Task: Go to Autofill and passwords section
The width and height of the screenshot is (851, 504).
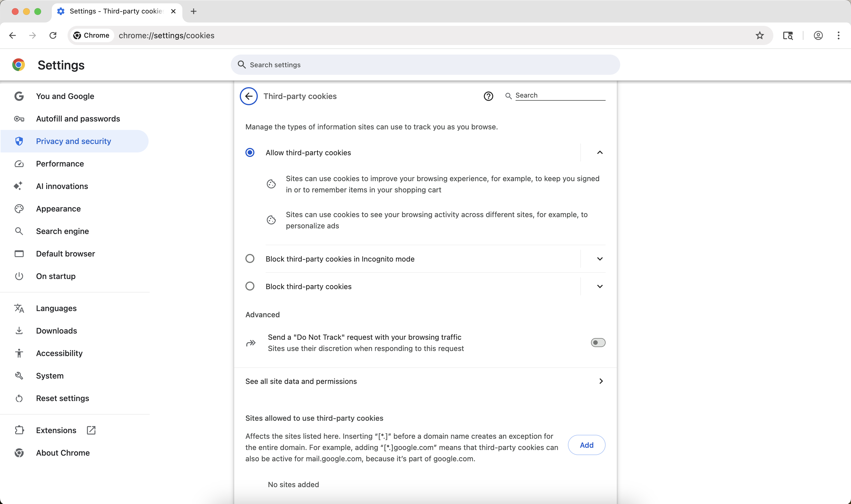Action: 78,119
